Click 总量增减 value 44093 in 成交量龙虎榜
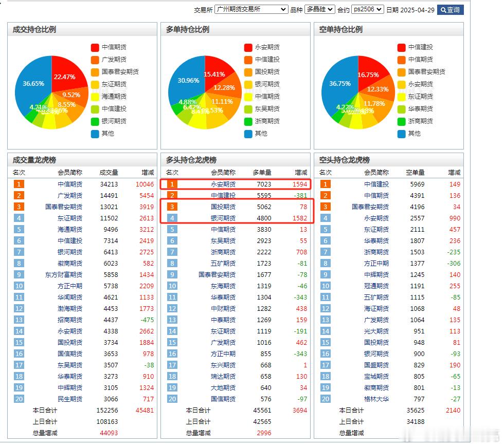Image resolution: width=504 pixels, height=447 pixels. tap(109, 433)
